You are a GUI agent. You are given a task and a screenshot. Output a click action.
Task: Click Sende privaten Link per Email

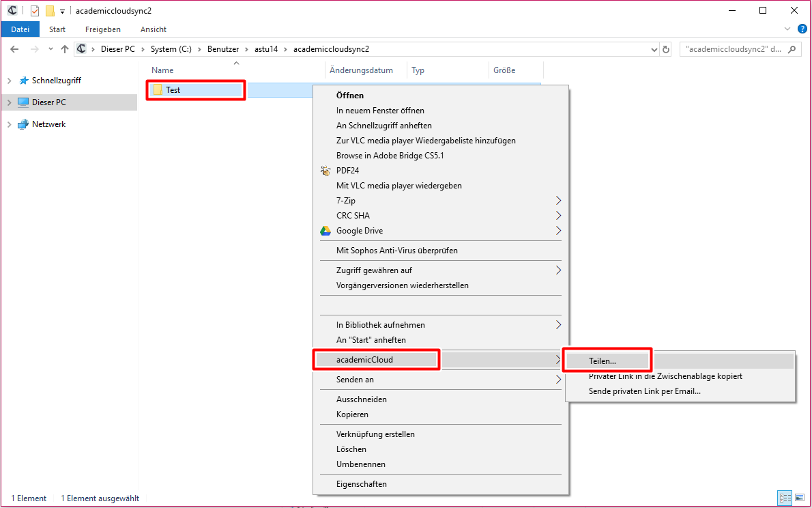point(645,391)
